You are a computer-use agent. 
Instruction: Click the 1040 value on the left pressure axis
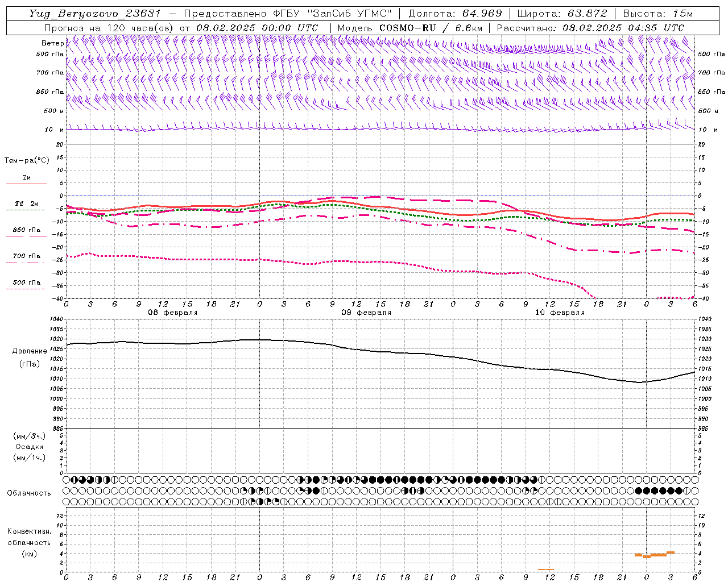[x=57, y=319]
